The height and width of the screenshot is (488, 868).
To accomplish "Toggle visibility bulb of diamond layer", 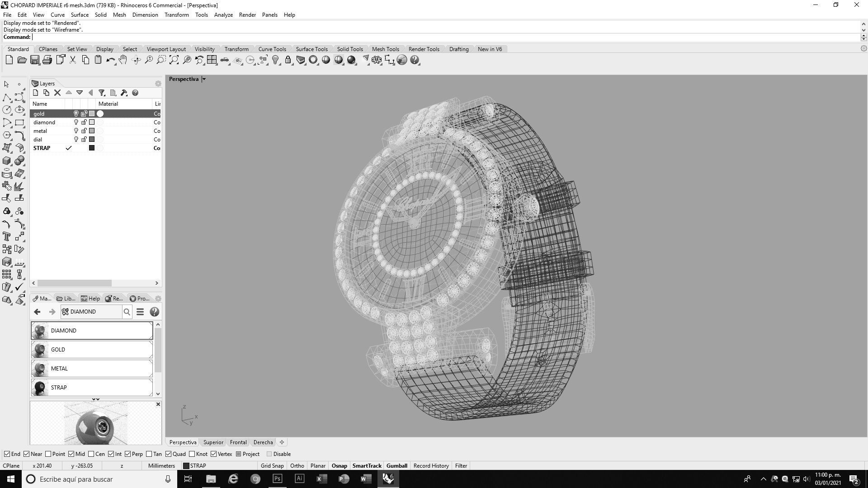I will pos(76,122).
